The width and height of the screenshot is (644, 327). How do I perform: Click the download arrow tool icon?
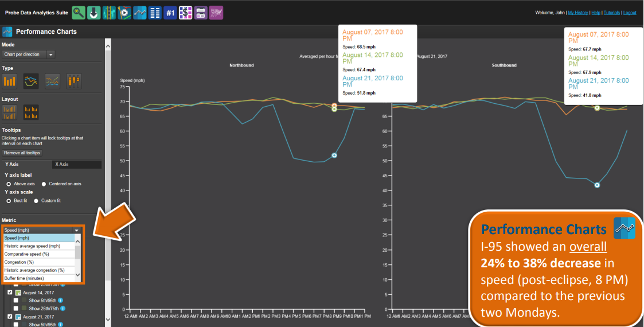coord(94,12)
